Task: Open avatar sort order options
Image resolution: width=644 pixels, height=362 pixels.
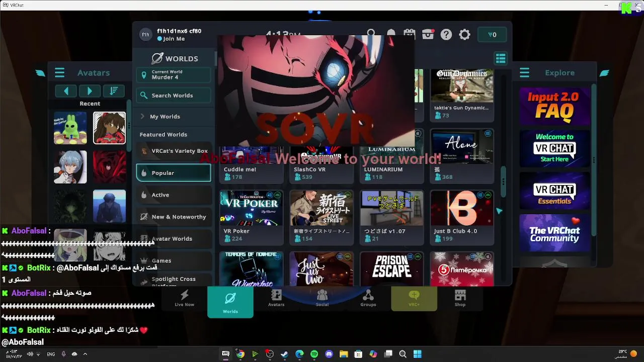Action: pos(114,91)
